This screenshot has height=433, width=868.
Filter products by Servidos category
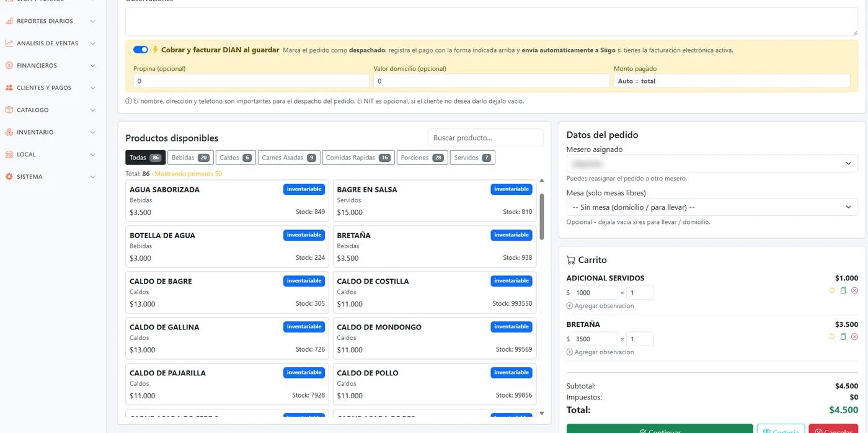click(x=472, y=158)
